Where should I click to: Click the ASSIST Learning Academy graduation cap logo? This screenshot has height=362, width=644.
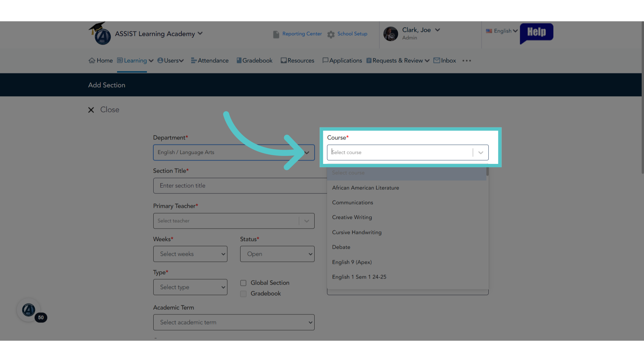(100, 34)
